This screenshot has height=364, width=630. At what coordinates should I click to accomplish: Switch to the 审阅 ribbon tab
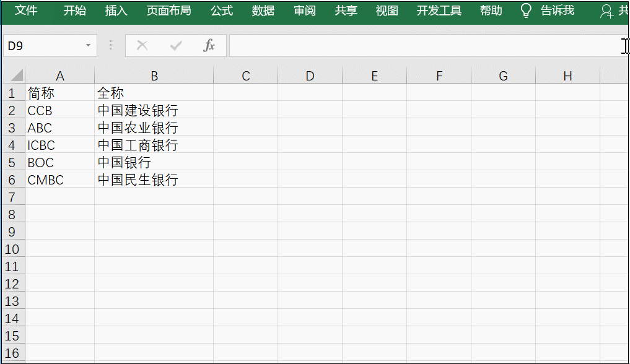(304, 11)
